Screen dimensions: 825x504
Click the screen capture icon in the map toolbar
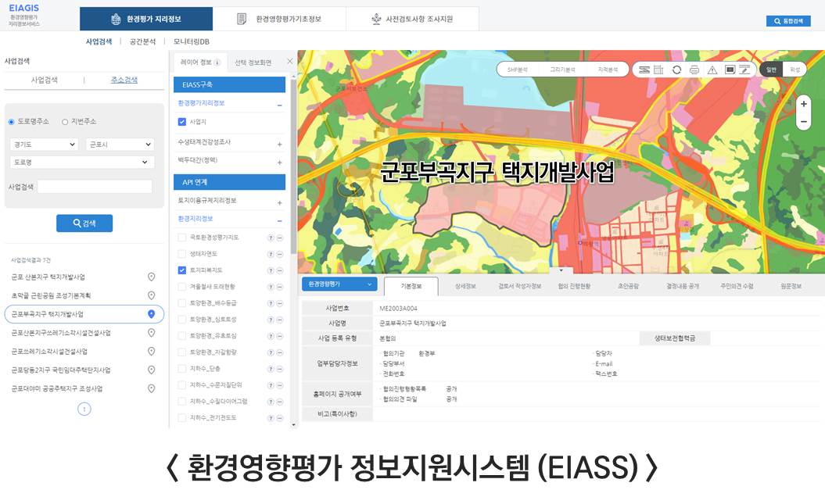pyautogui.click(x=730, y=70)
